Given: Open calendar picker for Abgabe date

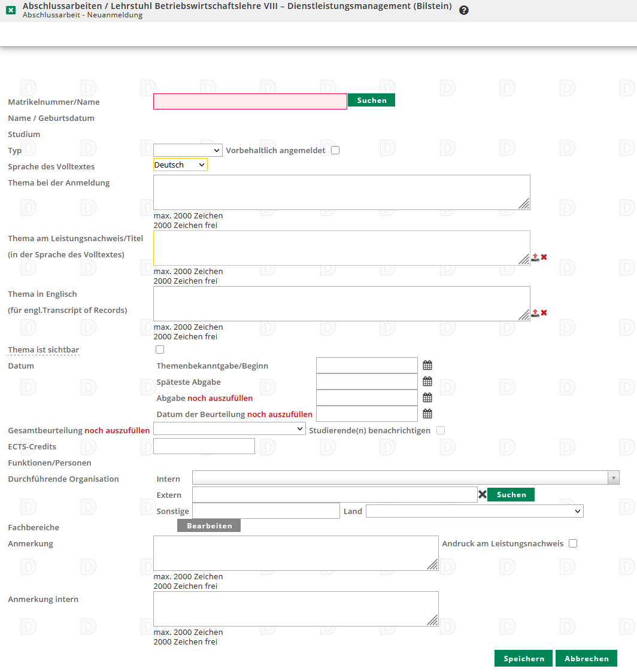Looking at the screenshot, I should 427,397.
